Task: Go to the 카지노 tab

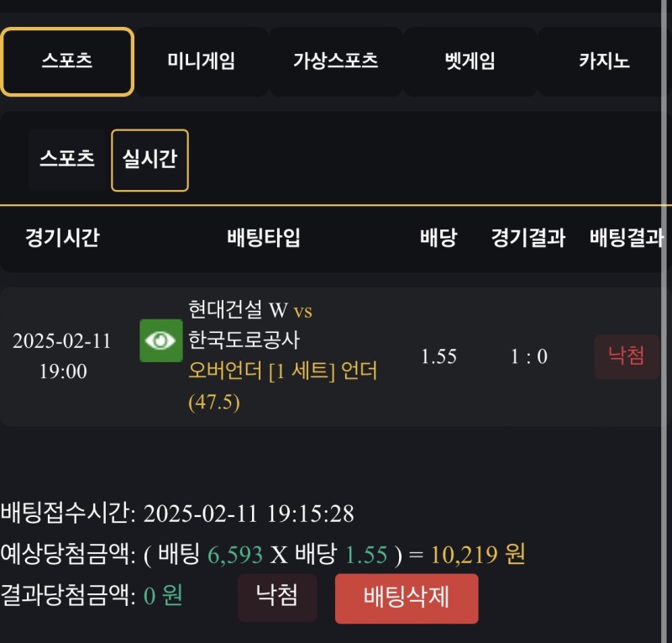Action: (604, 61)
